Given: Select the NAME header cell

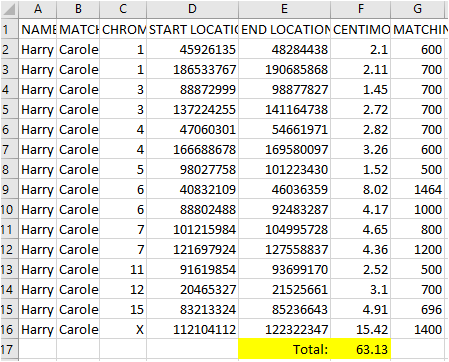Looking at the screenshot, I should pos(38,29).
